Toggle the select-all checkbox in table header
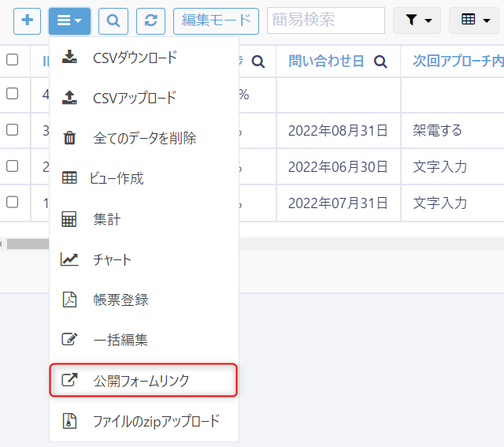 [x=13, y=60]
